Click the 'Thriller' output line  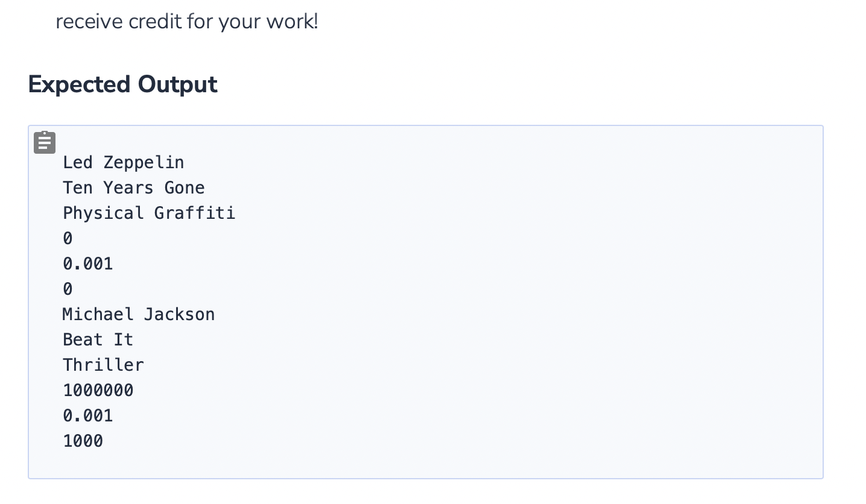coord(103,365)
